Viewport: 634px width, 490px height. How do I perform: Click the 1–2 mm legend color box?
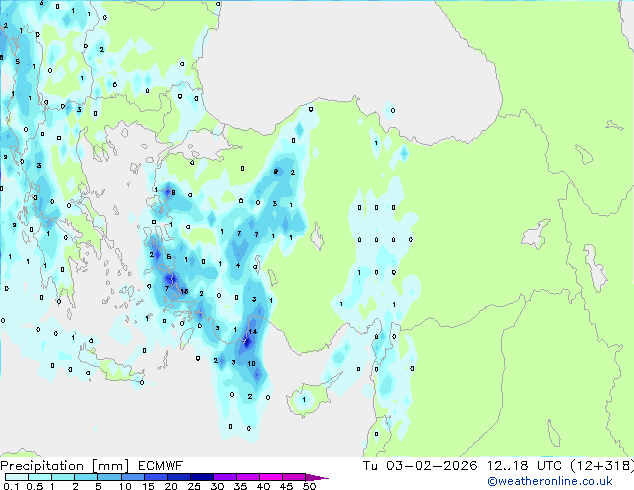63,477
